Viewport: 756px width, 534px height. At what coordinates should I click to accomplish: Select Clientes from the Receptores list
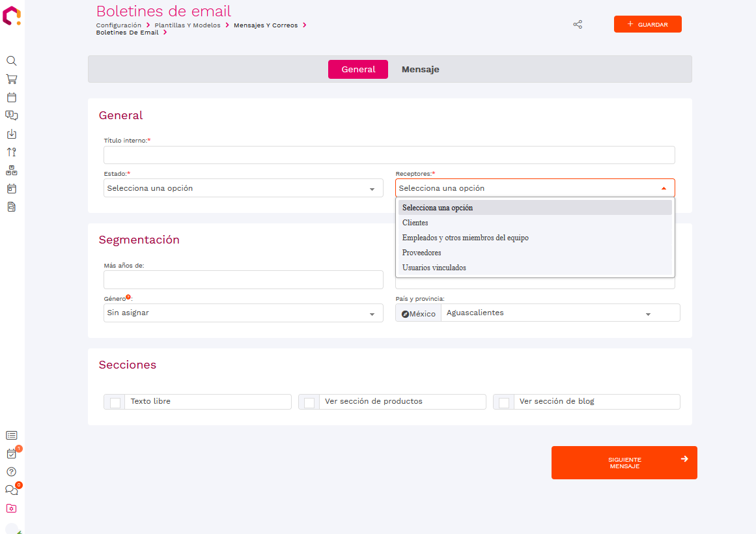tap(415, 223)
